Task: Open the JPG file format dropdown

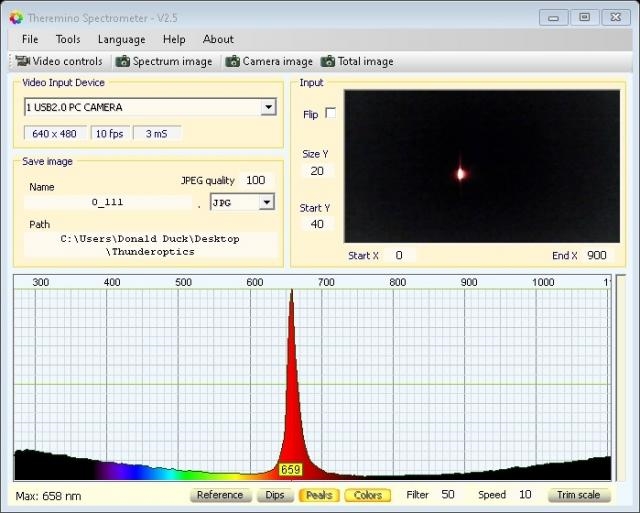Action: 266,202
